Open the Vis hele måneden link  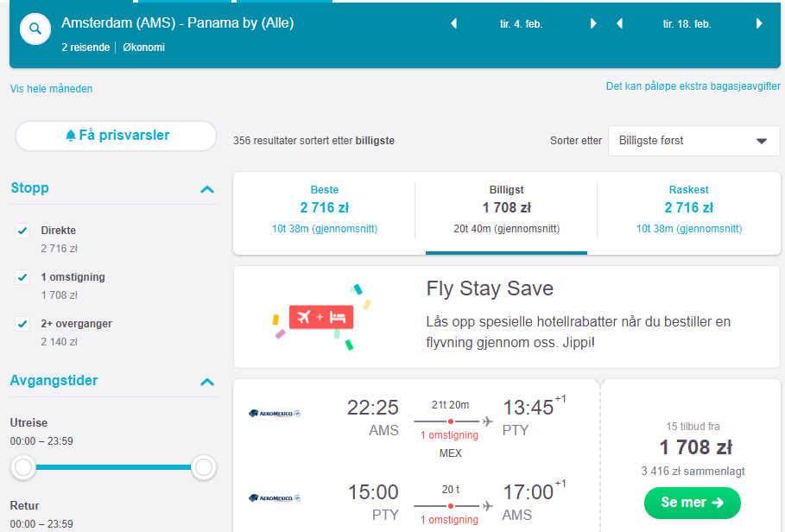click(51, 89)
